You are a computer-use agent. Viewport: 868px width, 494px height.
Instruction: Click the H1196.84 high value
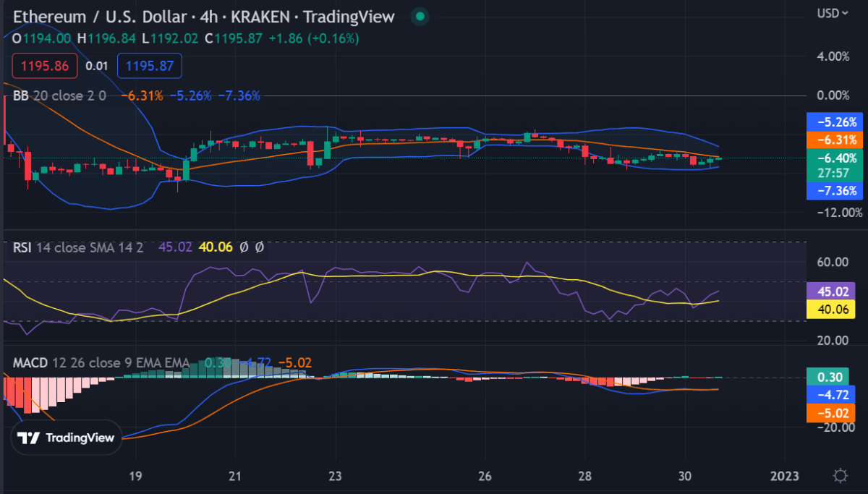(x=107, y=38)
